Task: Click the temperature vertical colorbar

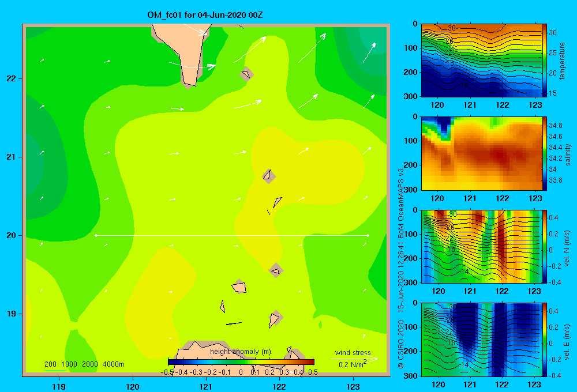Action: (545, 61)
